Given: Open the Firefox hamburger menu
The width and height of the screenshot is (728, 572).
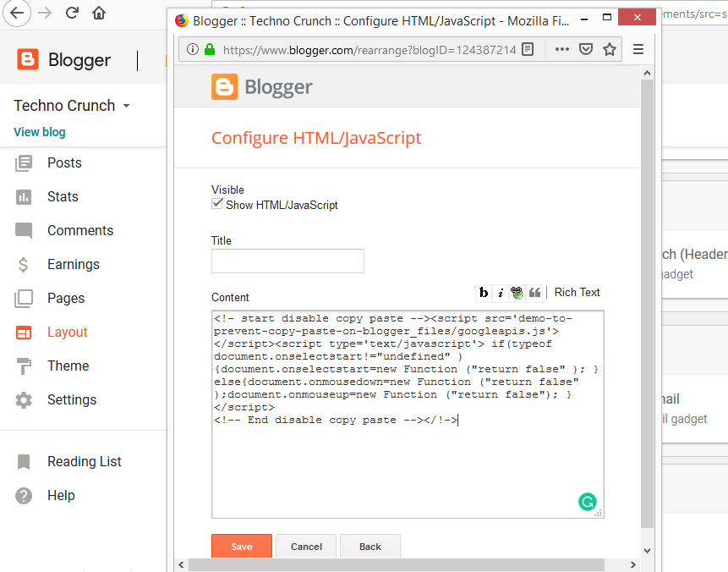Looking at the screenshot, I should (x=638, y=49).
